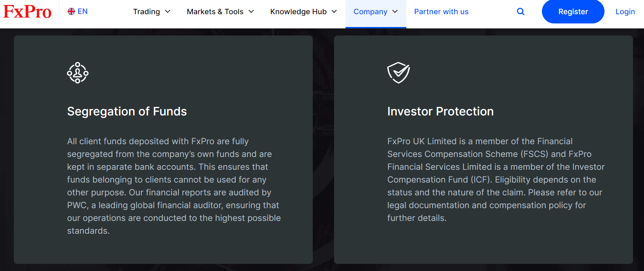Open the Markets & Tools menu label
This screenshot has height=271, width=644.
pos(215,12)
